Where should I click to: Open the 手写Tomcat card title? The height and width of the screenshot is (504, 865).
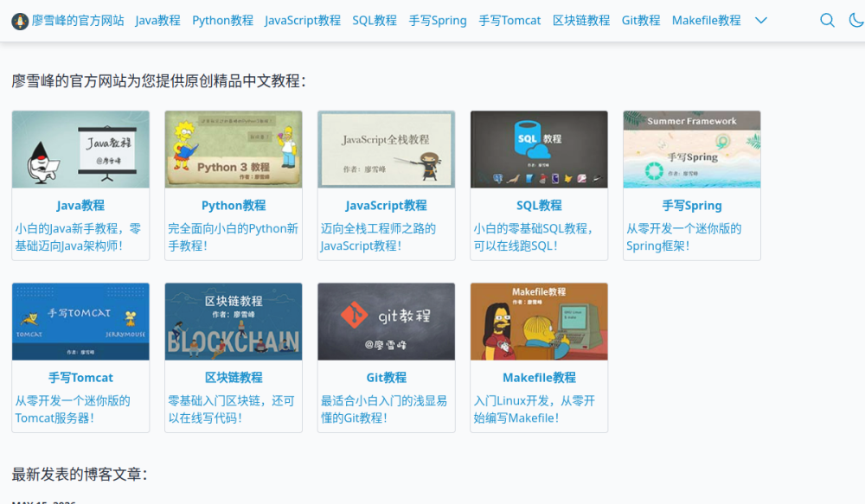point(80,378)
